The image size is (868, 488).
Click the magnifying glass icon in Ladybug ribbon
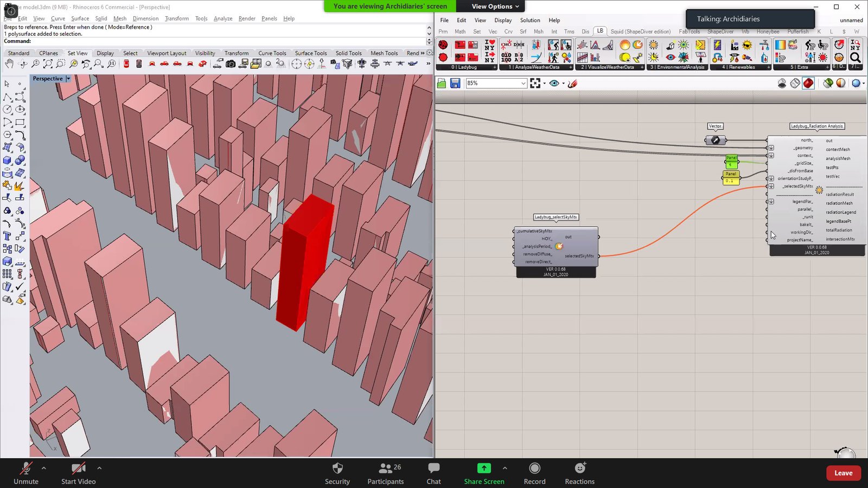click(855, 57)
